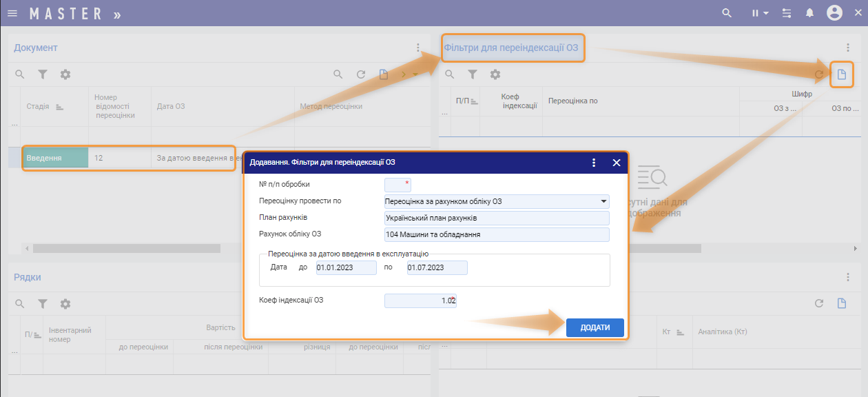Click the header sliders settings icon
Image resolution: width=868 pixels, height=397 pixels.
(x=787, y=13)
